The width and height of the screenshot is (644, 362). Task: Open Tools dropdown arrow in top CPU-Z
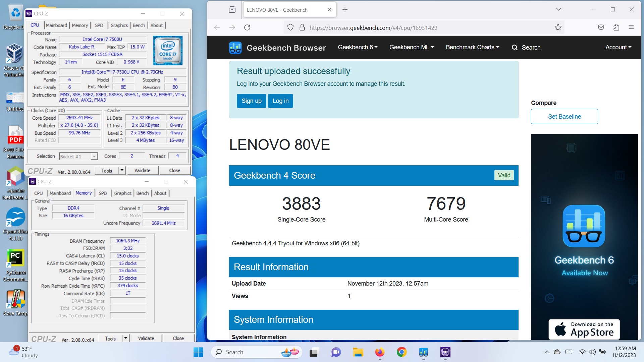[x=122, y=171]
